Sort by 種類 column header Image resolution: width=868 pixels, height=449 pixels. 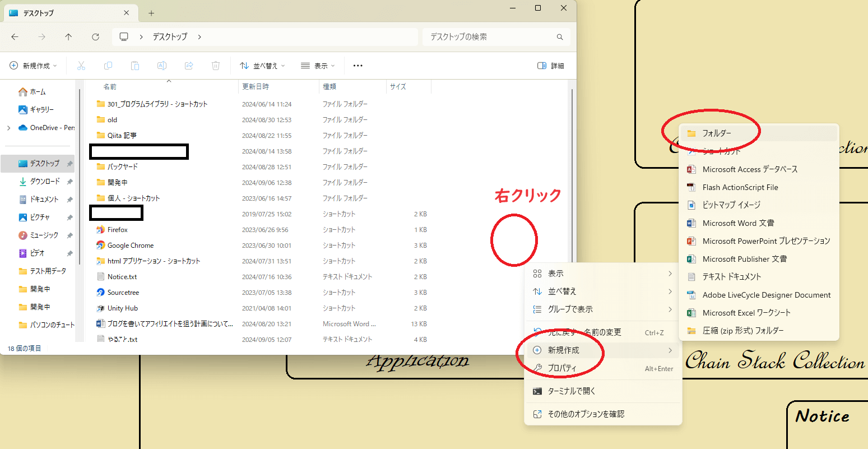pos(329,87)
